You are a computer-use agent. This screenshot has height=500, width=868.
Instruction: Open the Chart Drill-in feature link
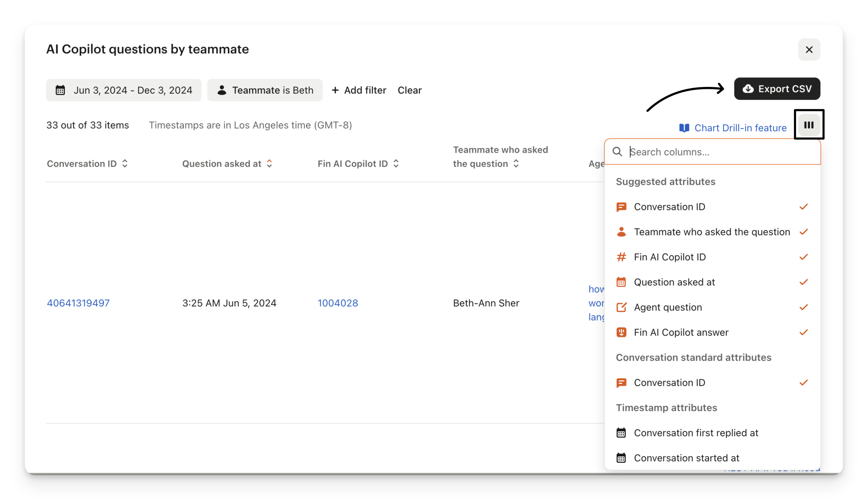[733, 128]
